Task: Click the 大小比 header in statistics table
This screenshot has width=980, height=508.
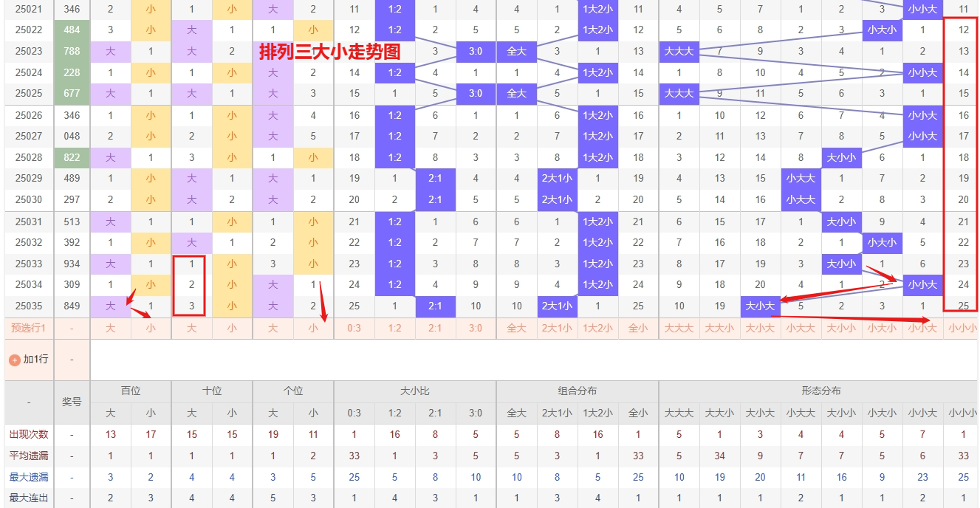Action: click(415, 391)
